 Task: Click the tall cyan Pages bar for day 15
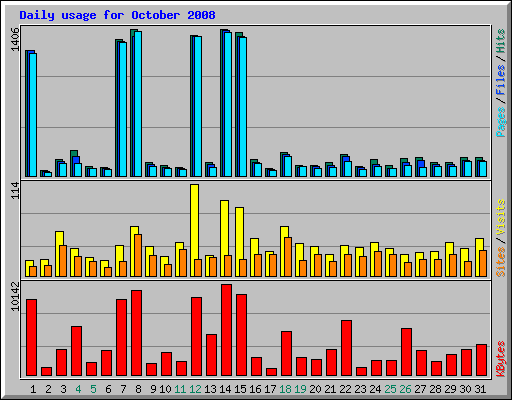click(x=243, y=107)
